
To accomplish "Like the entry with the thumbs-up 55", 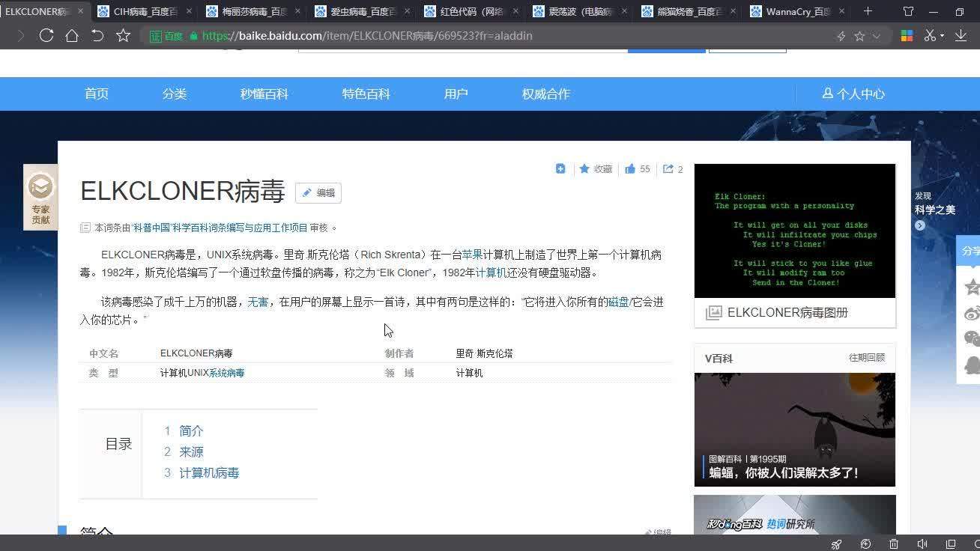I will 637,168.
